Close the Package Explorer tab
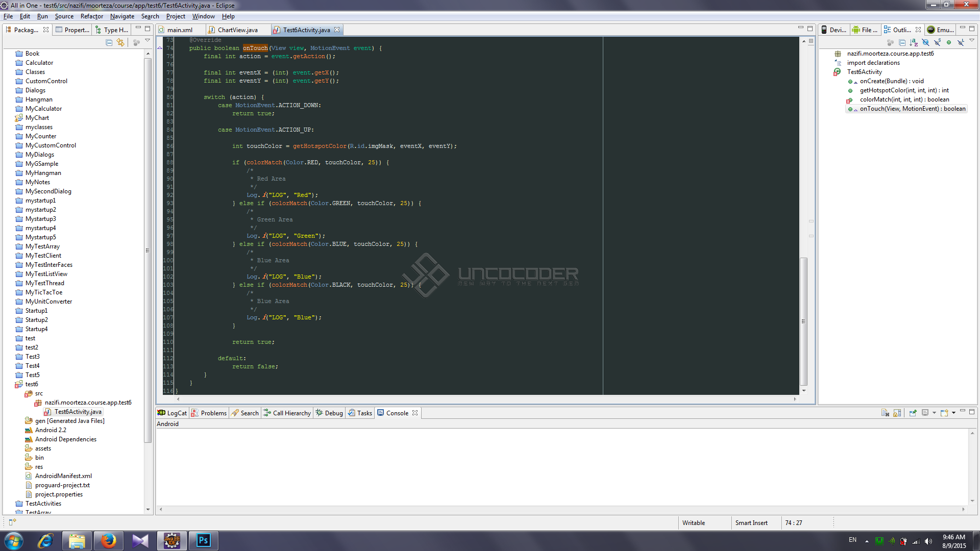 (x=46, y=30)
